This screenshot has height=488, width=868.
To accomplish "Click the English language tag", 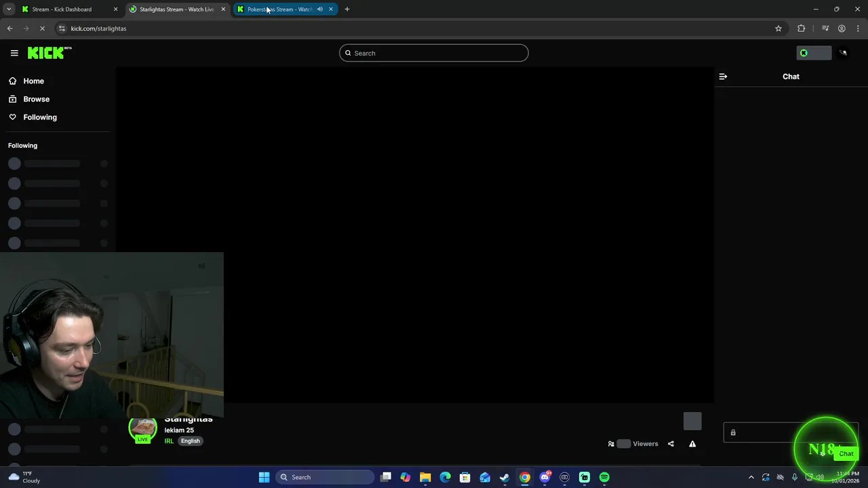I will point(191,441).
